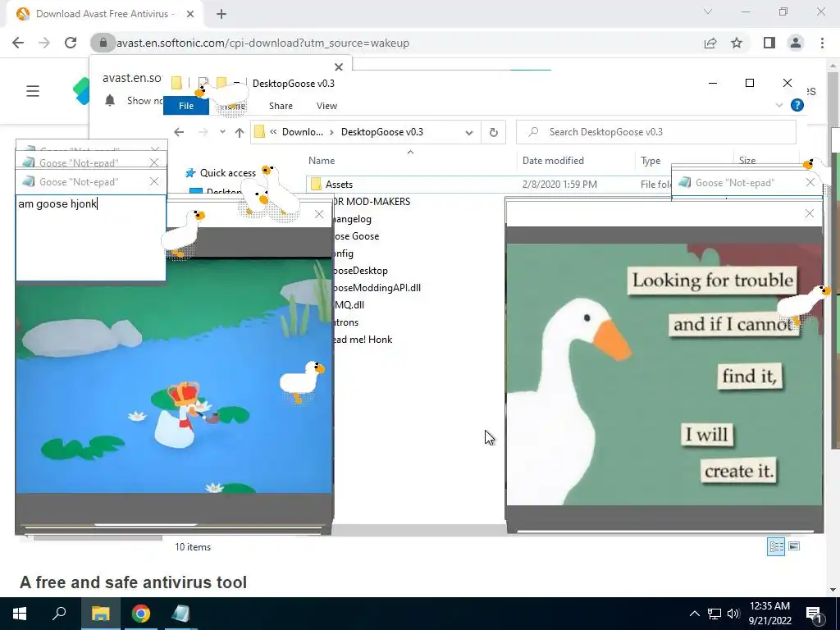This screenshot has height=630, width=840.
Task: Sort by Type column header
Action: pyautogui.click(x=651, y=160)
